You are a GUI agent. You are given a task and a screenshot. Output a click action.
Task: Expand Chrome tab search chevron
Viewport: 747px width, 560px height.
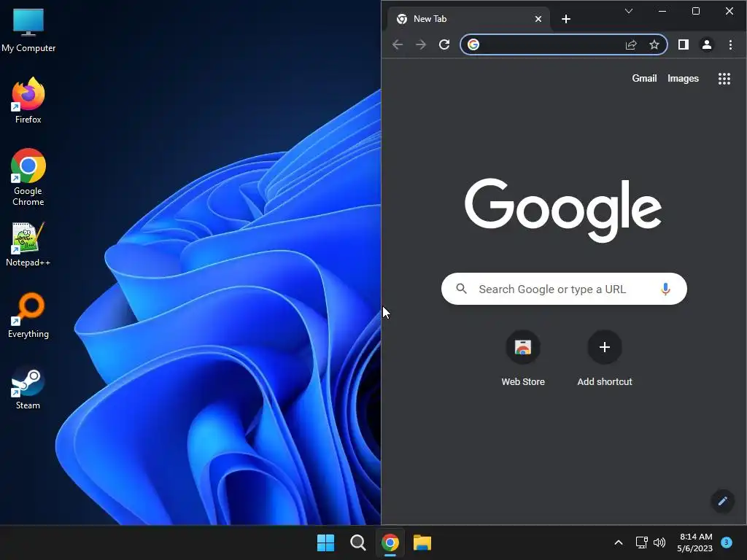[x=629, y=11]
